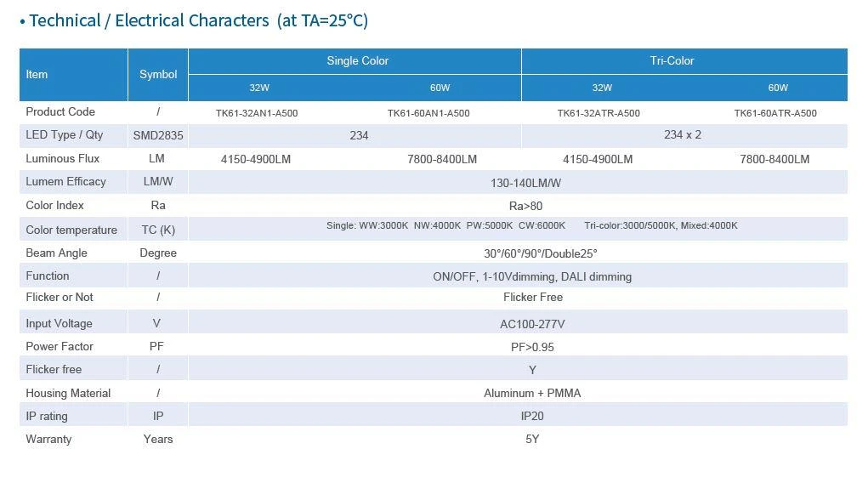868x483 pixels.
Task: Select the AC100-277V input voltage cell
Action: pos(518,324)
